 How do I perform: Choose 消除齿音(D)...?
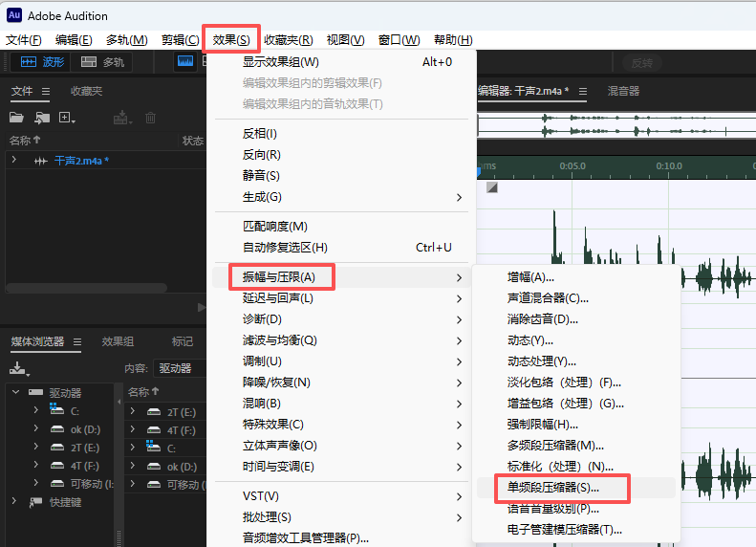(576, 319)
